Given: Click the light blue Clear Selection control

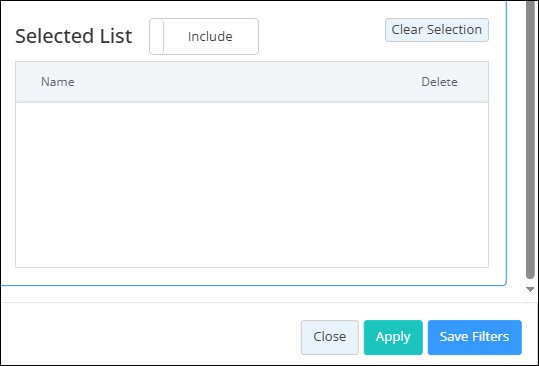Looking at the screenshot, I should click(x=437, y=30).
